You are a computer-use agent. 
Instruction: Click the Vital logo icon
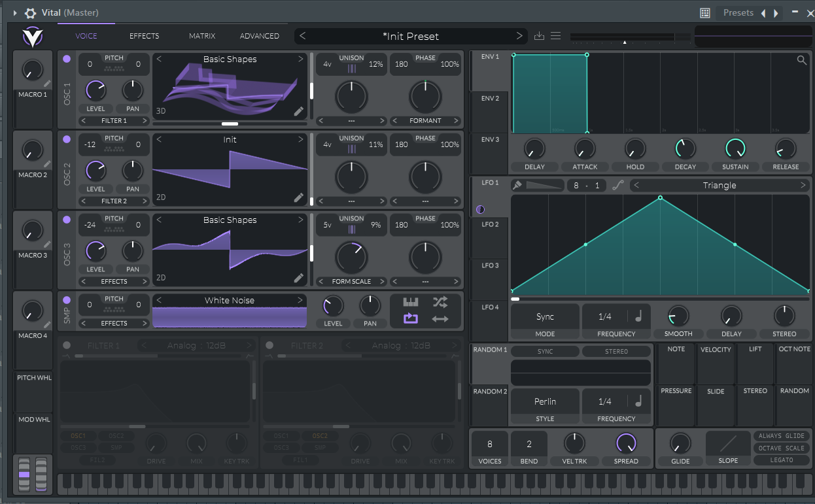(x=32, y=37)
